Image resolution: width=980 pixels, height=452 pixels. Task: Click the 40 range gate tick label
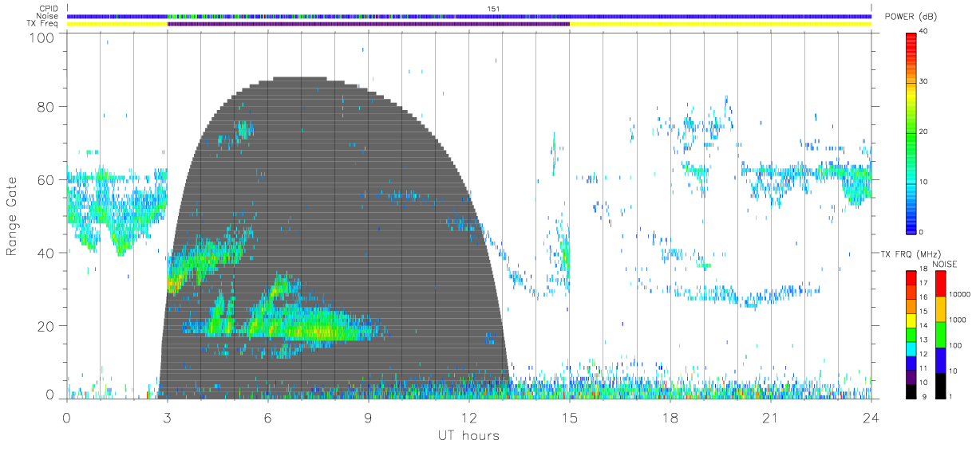(x=45, y=253)
